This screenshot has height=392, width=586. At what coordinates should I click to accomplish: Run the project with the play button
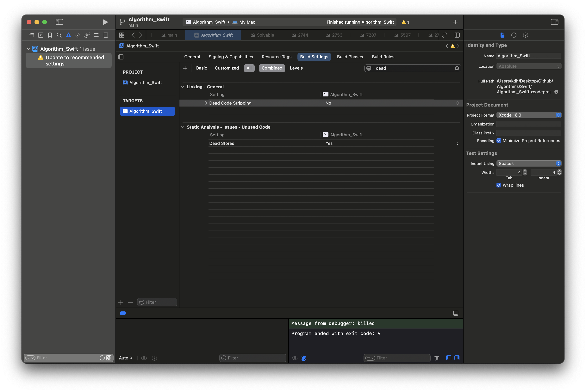(105, 22)
